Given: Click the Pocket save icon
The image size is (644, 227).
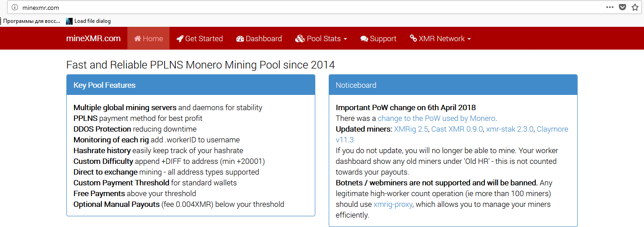Looking at the screenshot, I should click(x=622, y=7).
